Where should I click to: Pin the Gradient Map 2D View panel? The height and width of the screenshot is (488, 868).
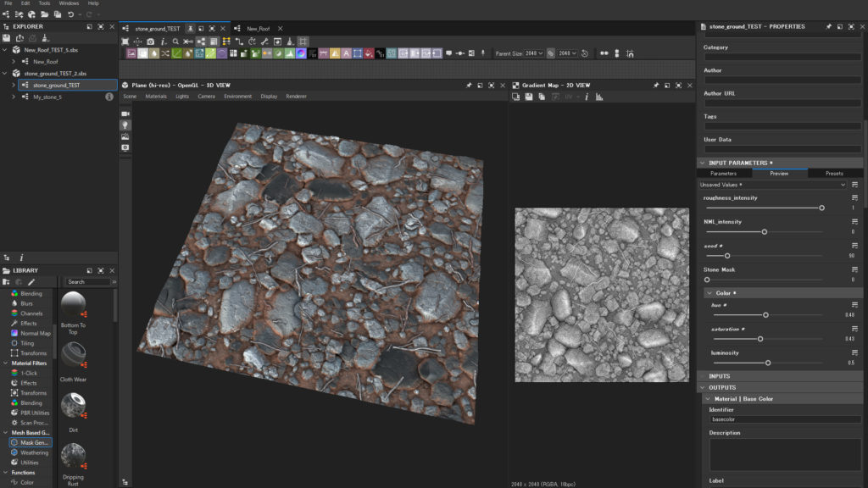[x=655, y=85]
